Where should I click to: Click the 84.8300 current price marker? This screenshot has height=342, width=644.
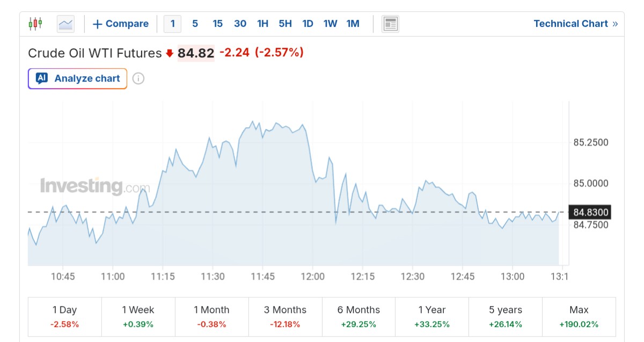point(590,212)
